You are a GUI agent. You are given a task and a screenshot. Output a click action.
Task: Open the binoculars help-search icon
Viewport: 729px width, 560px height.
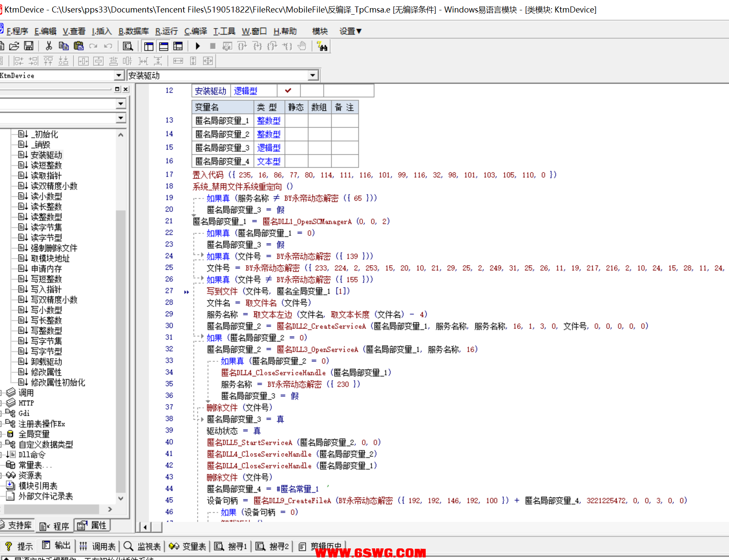[322, 46]
